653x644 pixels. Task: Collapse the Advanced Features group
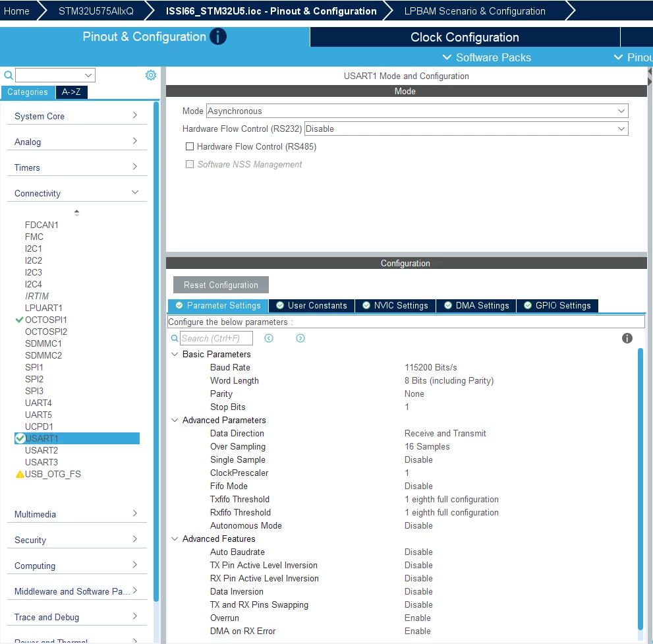[x=175, y=539]
